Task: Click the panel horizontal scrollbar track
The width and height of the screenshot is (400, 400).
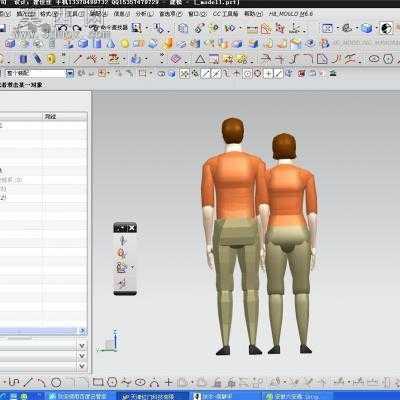Action: pyautogui.click(x=38, y=331)
